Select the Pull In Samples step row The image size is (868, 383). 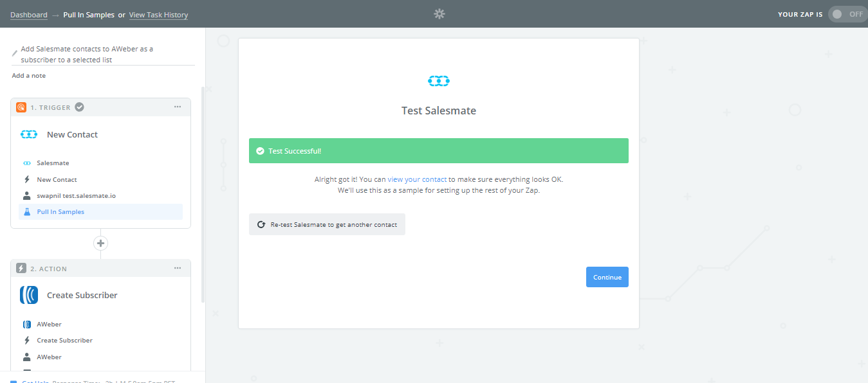click(x=100, y=211)
